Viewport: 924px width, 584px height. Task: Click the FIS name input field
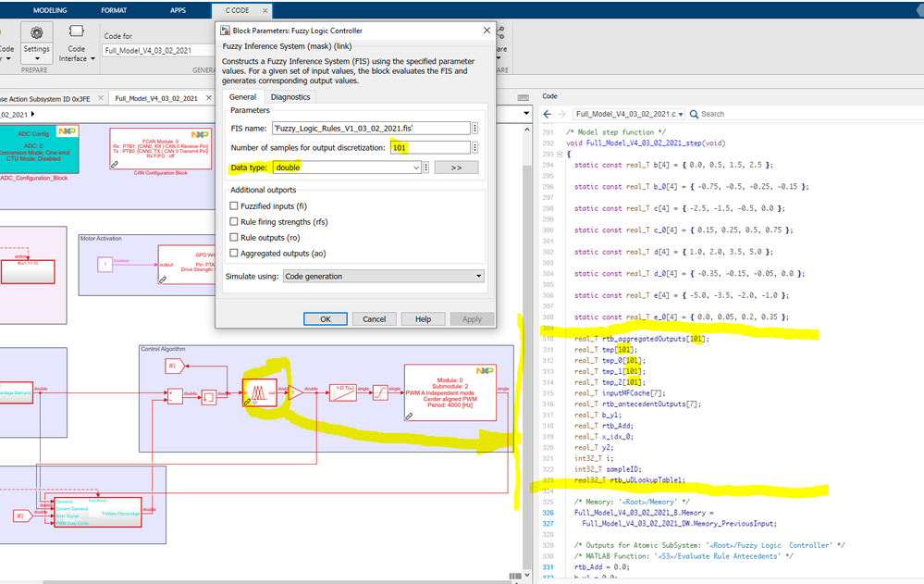[371, 128]
